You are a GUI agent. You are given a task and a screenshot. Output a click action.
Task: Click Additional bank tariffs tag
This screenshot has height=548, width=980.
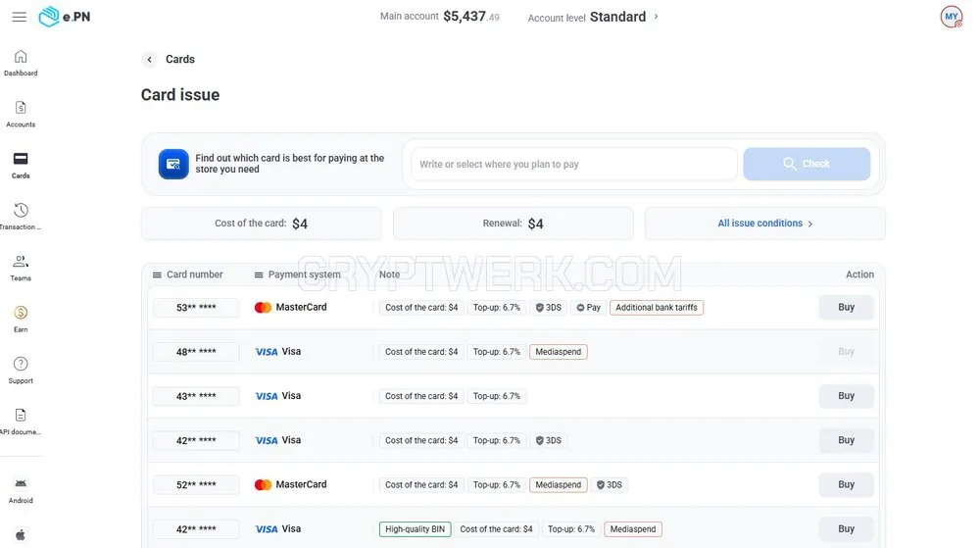click(x=657, y=308)
